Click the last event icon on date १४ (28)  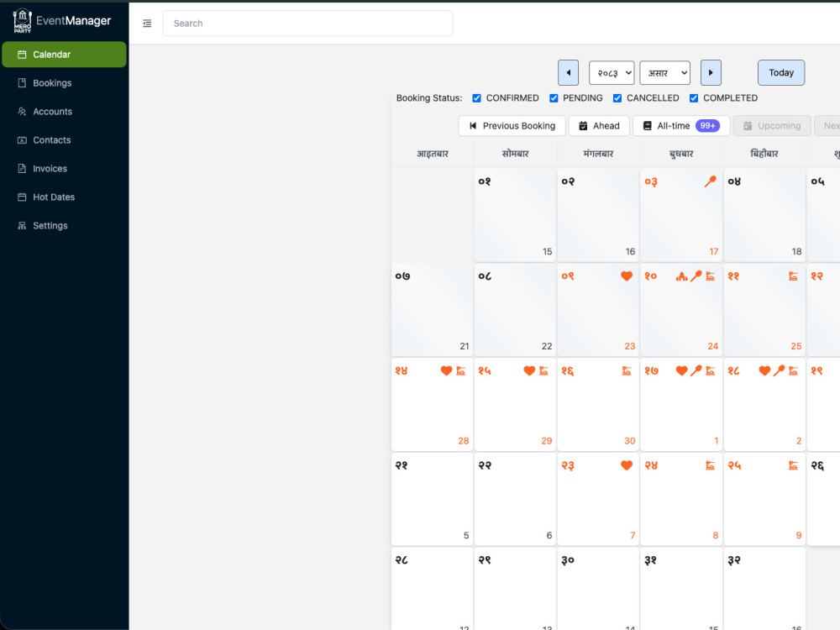pyautogui.click(x=460, y=370)
